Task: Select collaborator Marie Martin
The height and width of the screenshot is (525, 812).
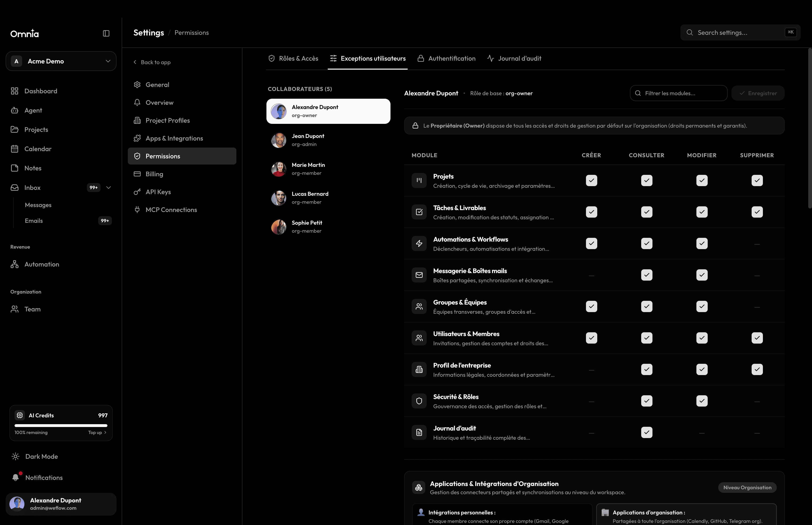Action: pyautogui.click(x=328, y=169)
